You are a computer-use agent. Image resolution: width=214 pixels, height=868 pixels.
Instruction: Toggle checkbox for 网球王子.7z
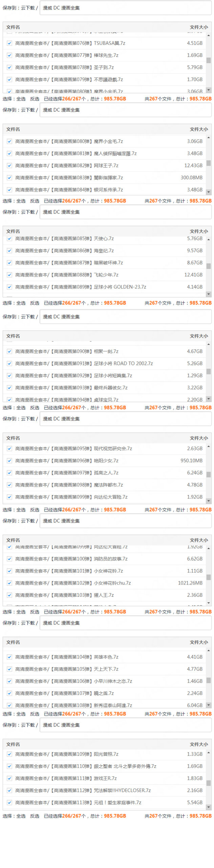9,165
